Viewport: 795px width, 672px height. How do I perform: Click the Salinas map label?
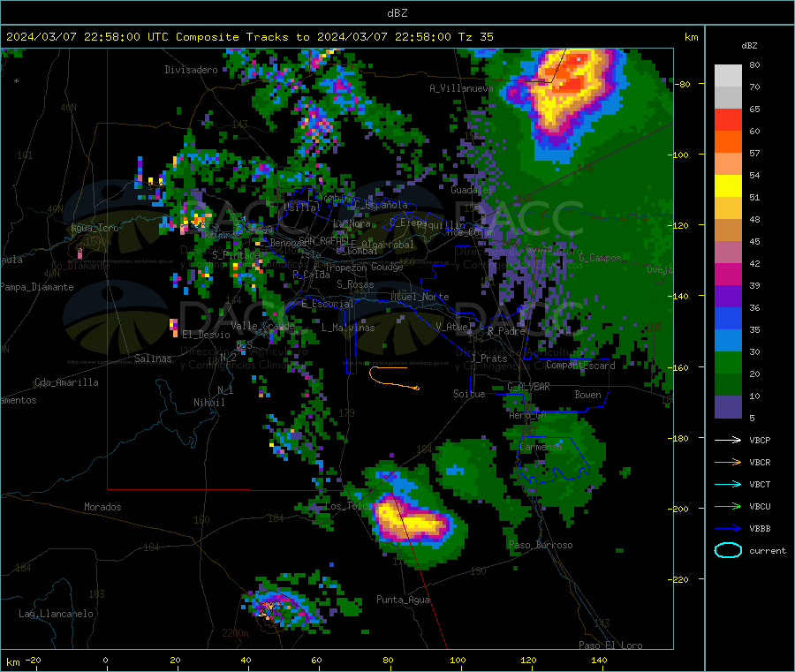point(153,359)
